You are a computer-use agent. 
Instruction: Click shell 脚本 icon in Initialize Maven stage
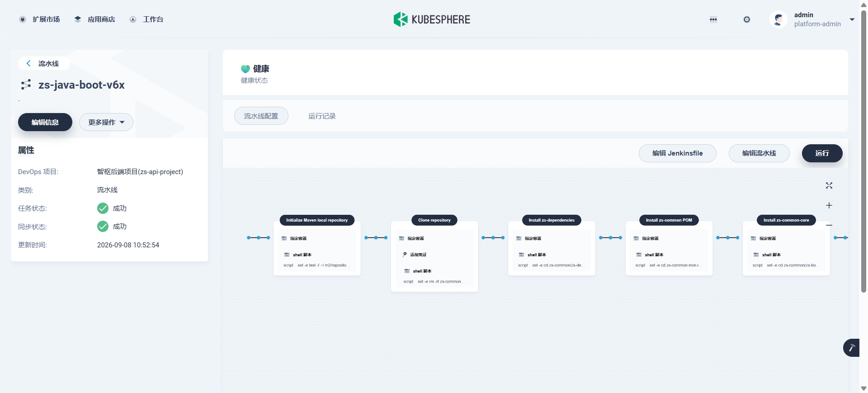[x=287, y=255]
